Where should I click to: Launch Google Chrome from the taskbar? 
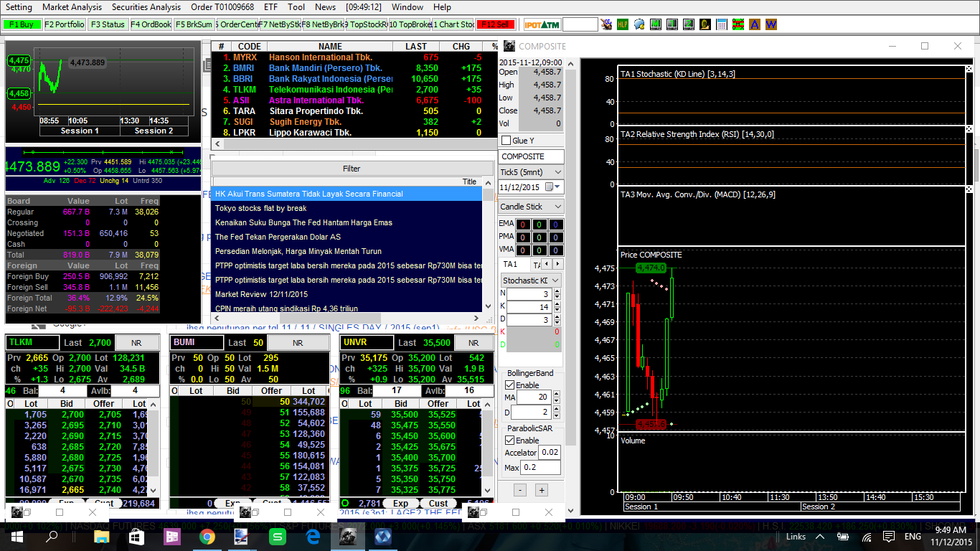coord(207,537)
